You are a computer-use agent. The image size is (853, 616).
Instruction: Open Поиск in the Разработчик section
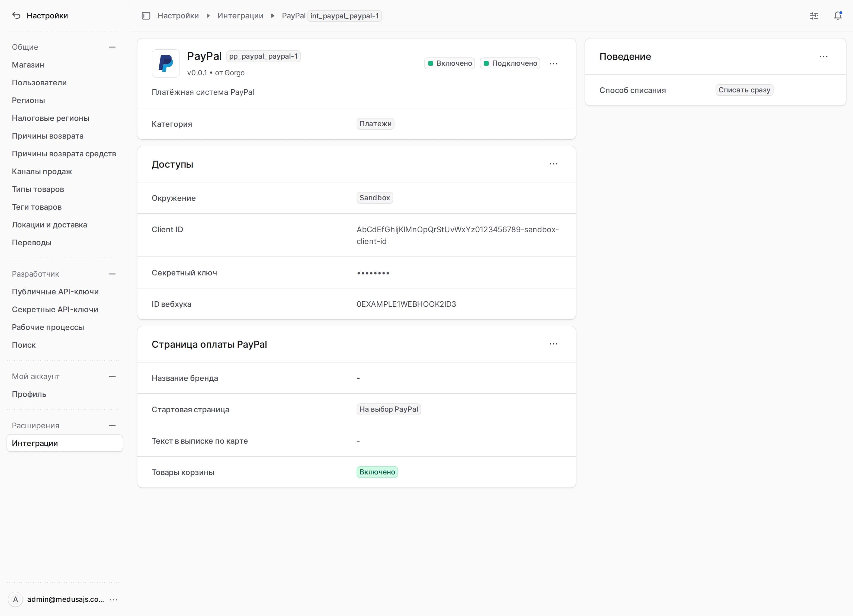[65, 345]
